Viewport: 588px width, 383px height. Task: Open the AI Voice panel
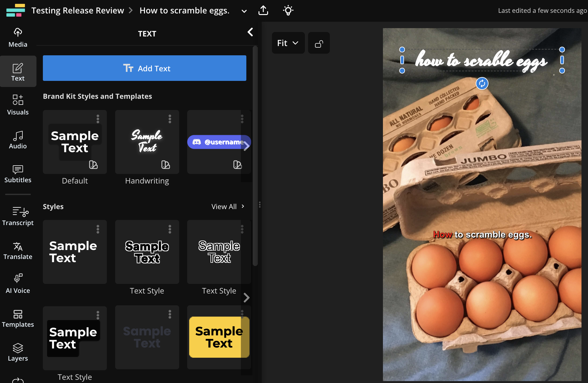(18, 284)
